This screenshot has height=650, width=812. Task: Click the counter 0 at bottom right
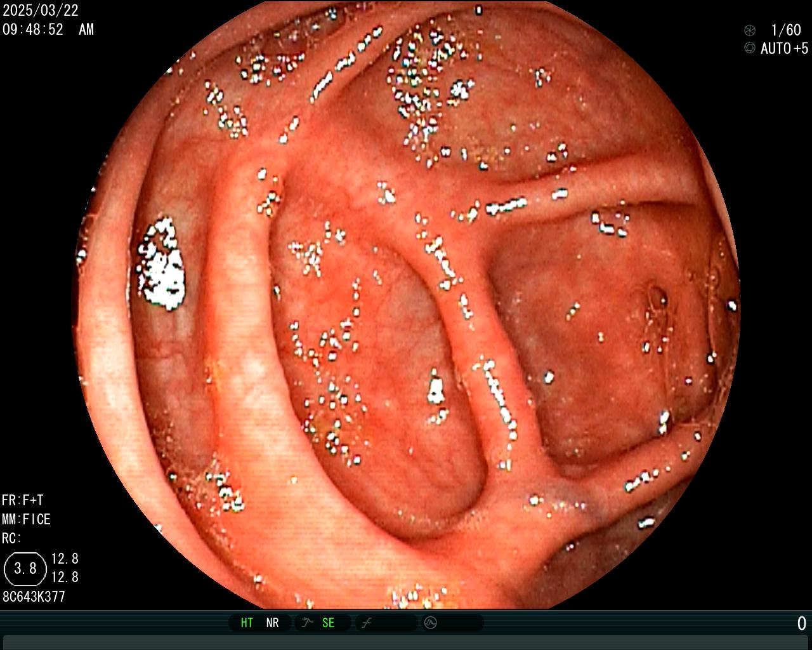coord(802,623)
